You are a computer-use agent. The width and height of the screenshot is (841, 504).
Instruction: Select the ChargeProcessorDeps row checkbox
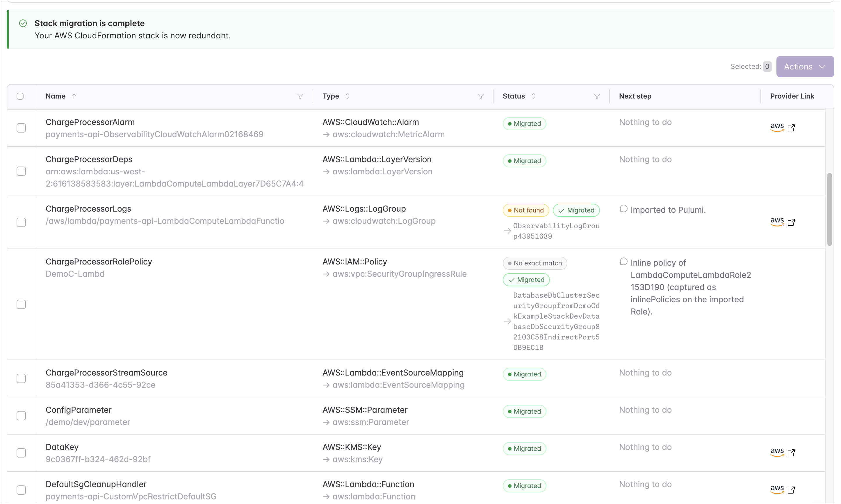21,171
